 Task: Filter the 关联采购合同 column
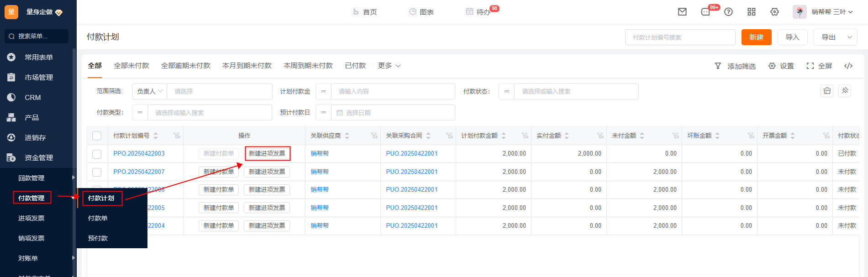click(450, 136)
